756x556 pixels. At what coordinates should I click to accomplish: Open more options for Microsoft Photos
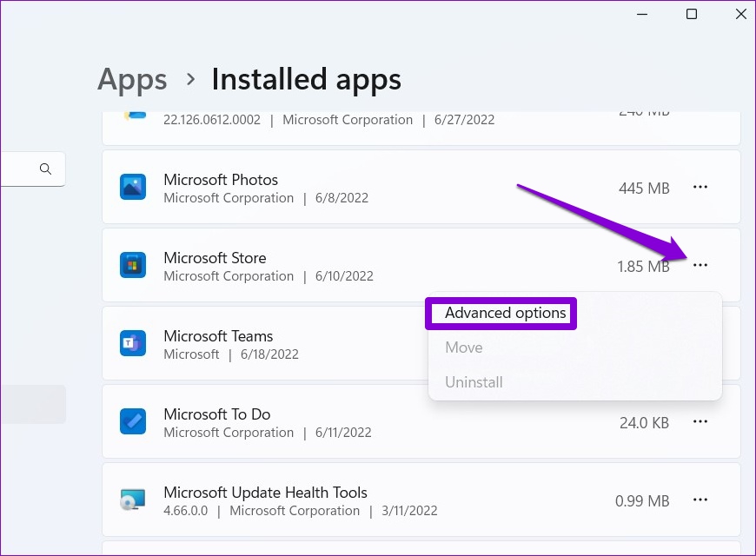pos(700,187)
